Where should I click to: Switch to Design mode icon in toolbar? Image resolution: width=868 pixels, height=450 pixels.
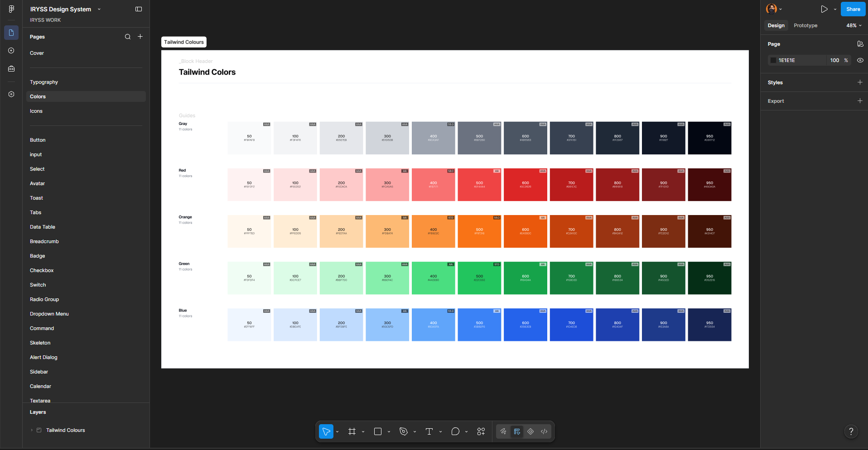517,431
